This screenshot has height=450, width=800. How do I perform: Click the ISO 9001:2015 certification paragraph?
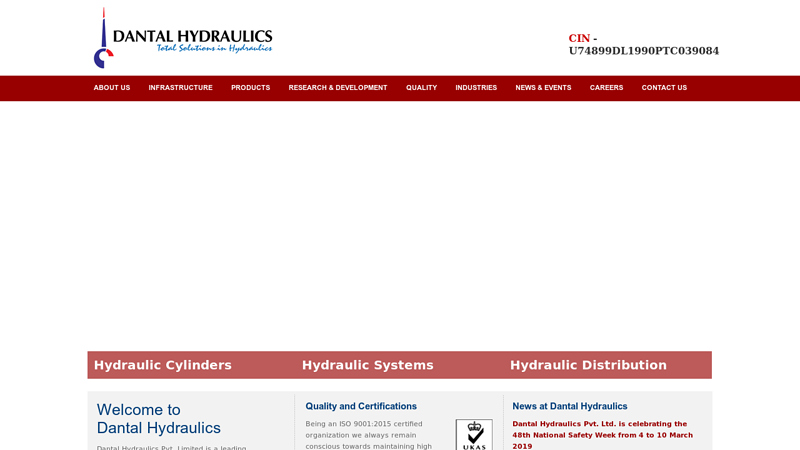coord(368,435)
